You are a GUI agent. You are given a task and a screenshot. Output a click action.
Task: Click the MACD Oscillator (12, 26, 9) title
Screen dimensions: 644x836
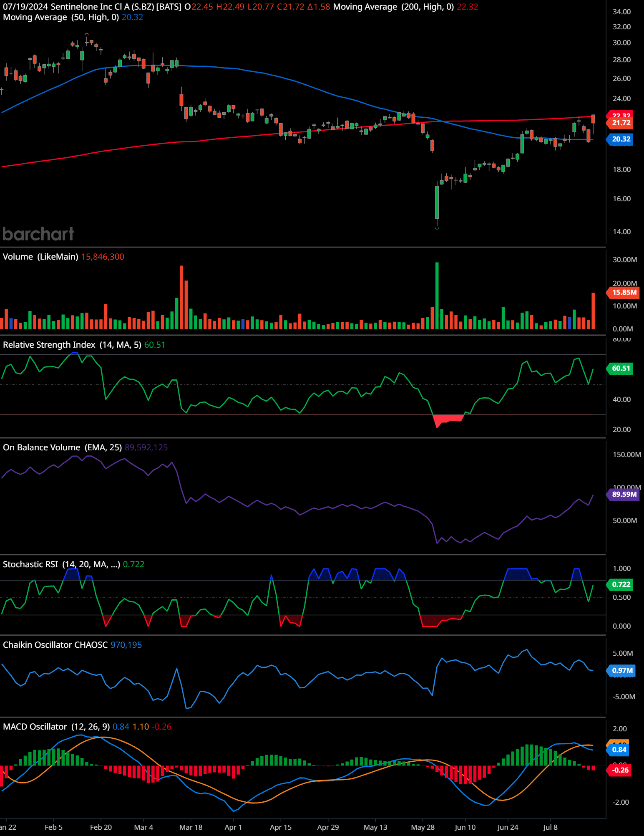(x=56, y=727)
